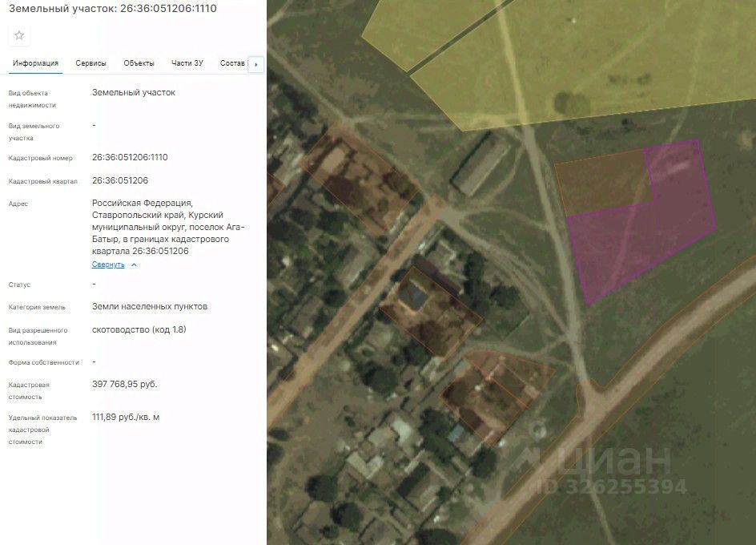Click the cadastral quarter 26:36:051206 value
Viewport: 756px width, 545px height.
[120, 180]
